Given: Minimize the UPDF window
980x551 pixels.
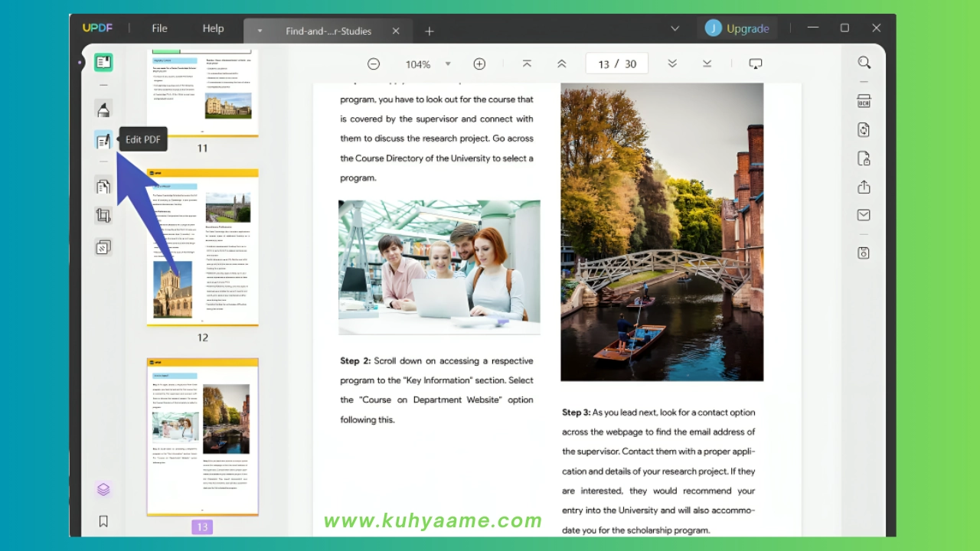Looking at the screenshot, I should (813, 28).
